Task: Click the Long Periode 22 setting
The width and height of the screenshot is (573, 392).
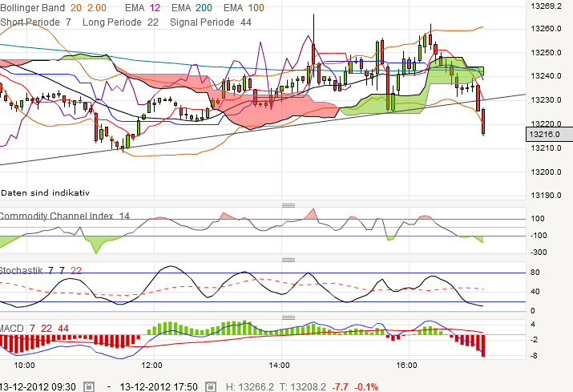Action: [120, 22]
